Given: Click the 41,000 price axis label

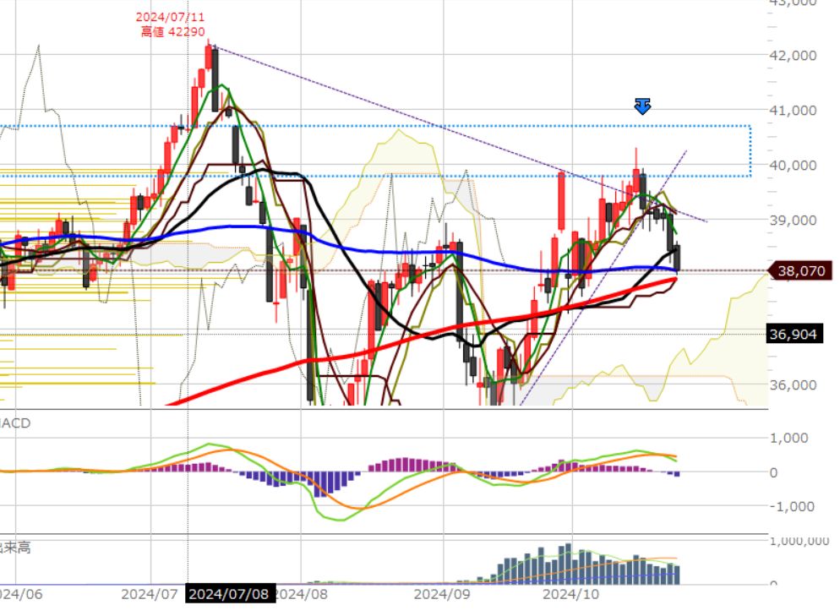Looking at the screenshot, I should [x=793, y=111].
